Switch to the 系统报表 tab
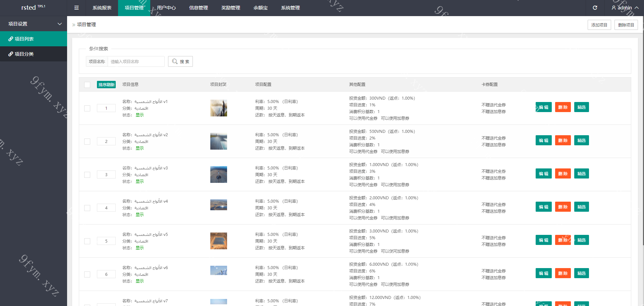 pyautogui.click(x=102, y=8)
